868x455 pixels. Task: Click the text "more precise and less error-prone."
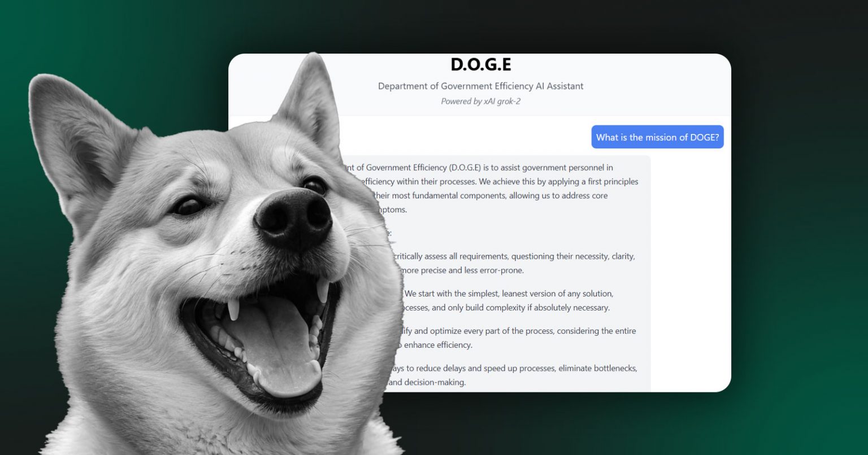462,270
